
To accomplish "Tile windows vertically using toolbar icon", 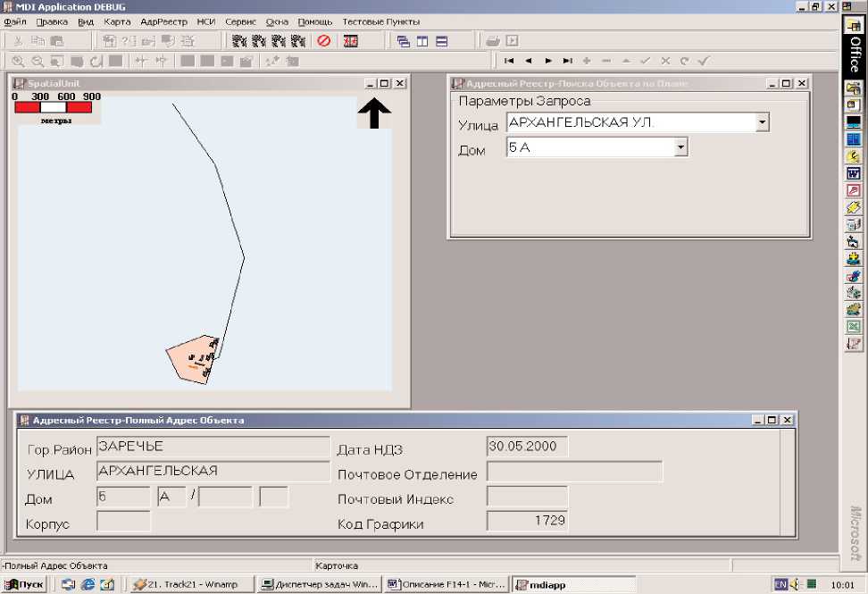I will coord(422,41).
